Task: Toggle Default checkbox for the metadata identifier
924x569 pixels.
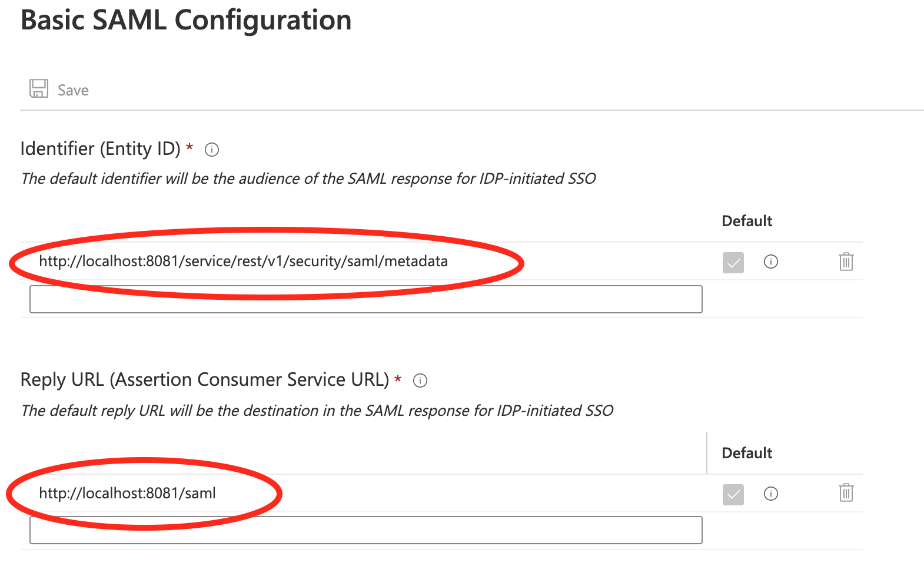Action: [733, 262]
